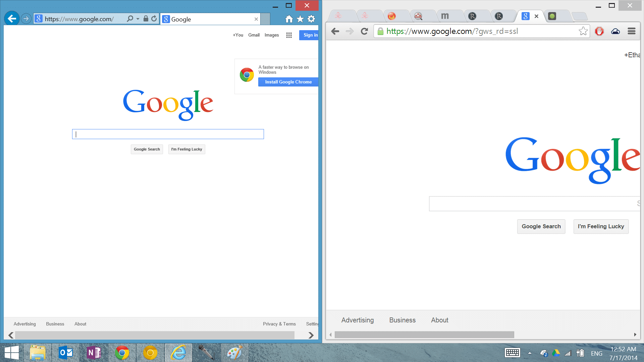Open Privacy & Terms link

click(x=279, y=324)
